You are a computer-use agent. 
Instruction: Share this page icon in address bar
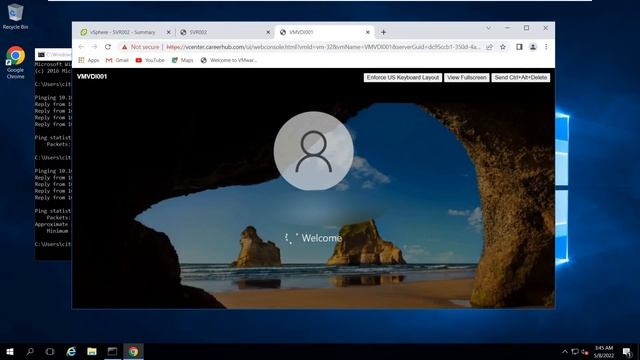[489, 47]
